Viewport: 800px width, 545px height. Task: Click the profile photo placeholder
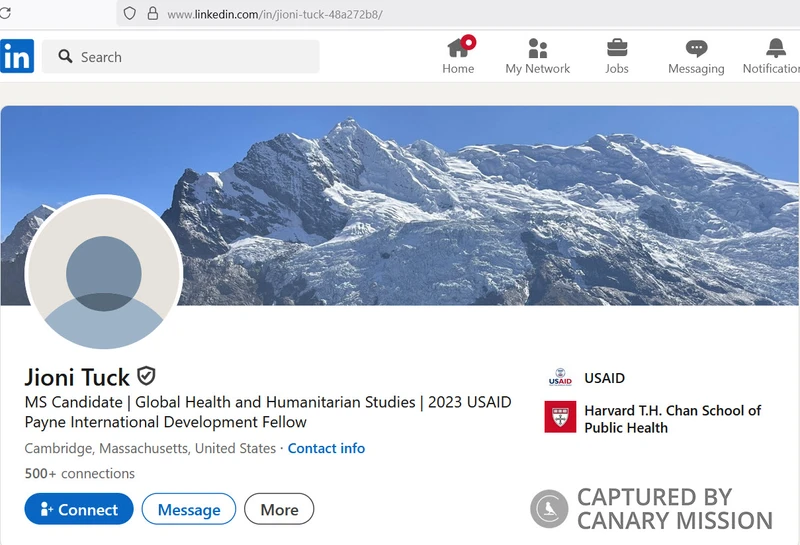[104, 273]
